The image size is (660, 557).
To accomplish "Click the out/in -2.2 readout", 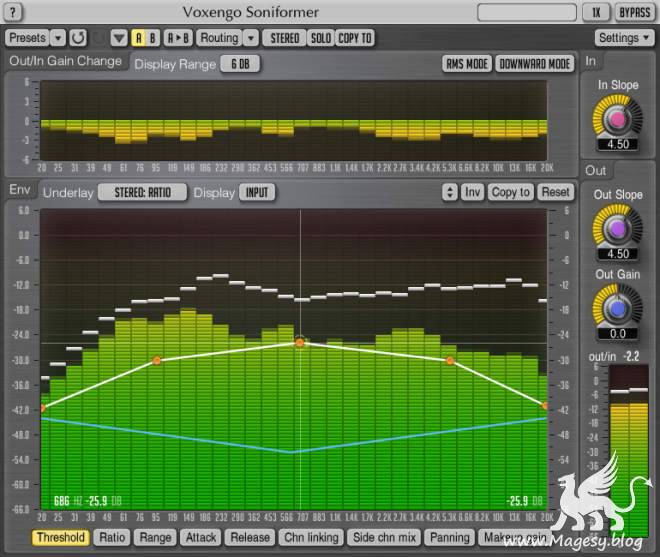I will [614, 357].
